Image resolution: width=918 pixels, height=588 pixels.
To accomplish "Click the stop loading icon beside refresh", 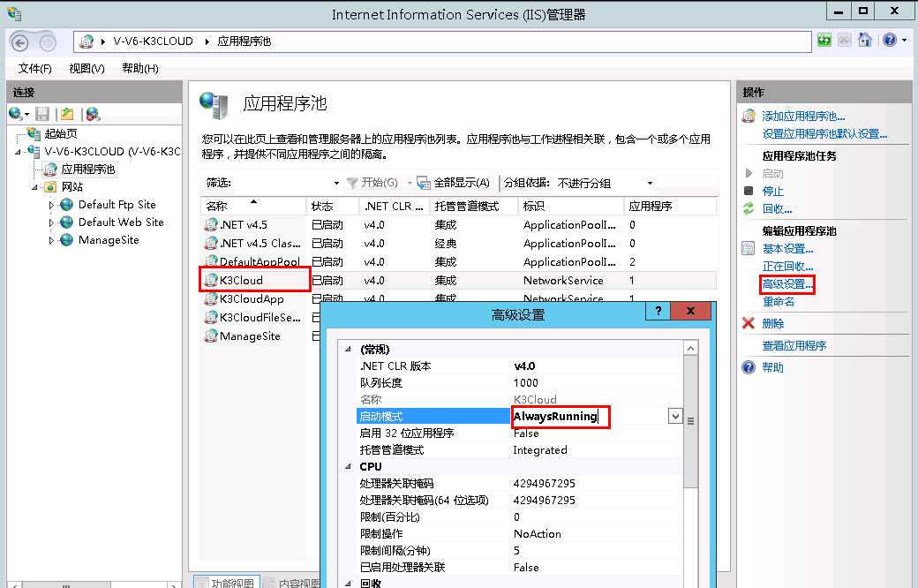I will tap(844, 40).
